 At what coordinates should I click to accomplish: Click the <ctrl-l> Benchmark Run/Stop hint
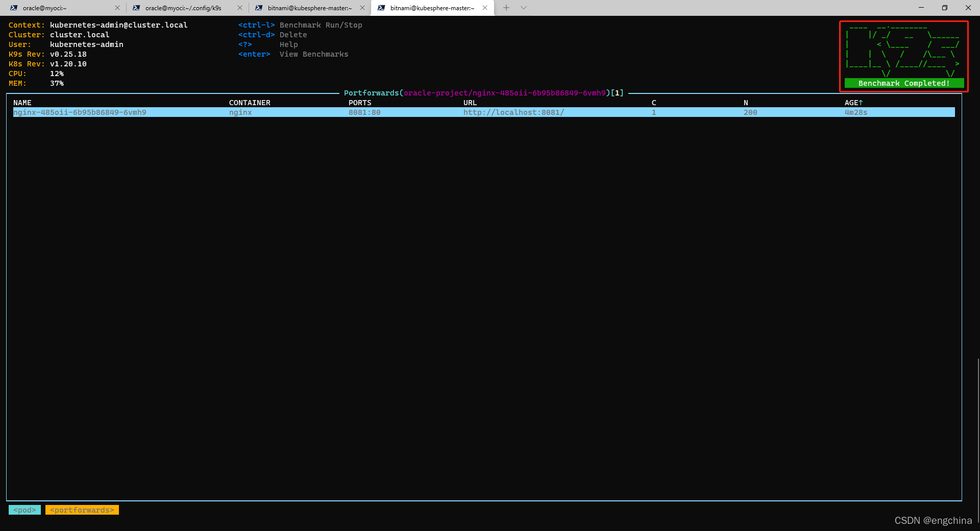[x=300, y=25]
